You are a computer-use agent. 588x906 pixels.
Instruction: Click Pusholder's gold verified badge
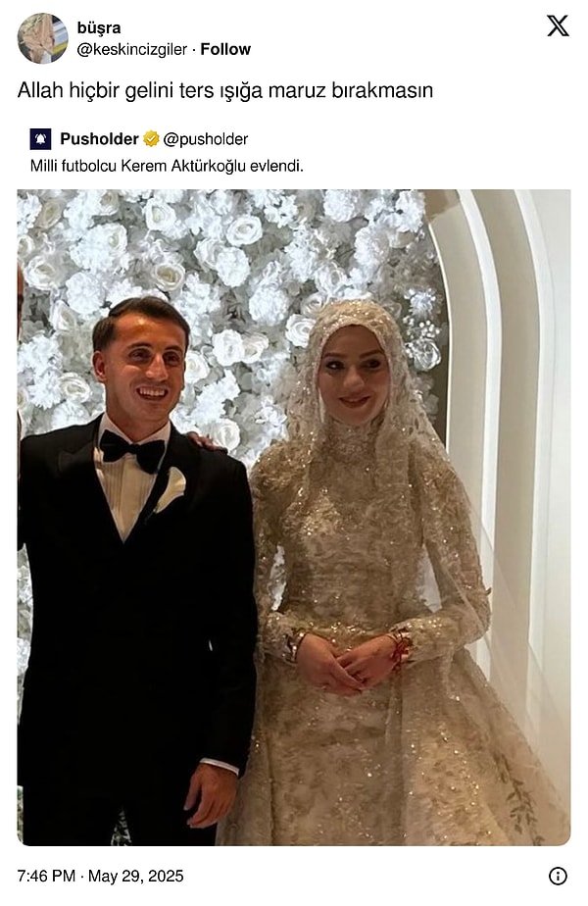151,138
